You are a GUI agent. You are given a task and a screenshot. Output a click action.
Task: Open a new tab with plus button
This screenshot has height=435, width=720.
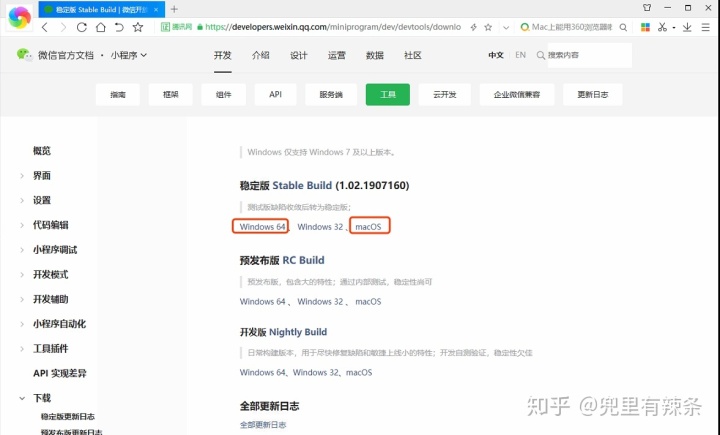coord(174,9)
